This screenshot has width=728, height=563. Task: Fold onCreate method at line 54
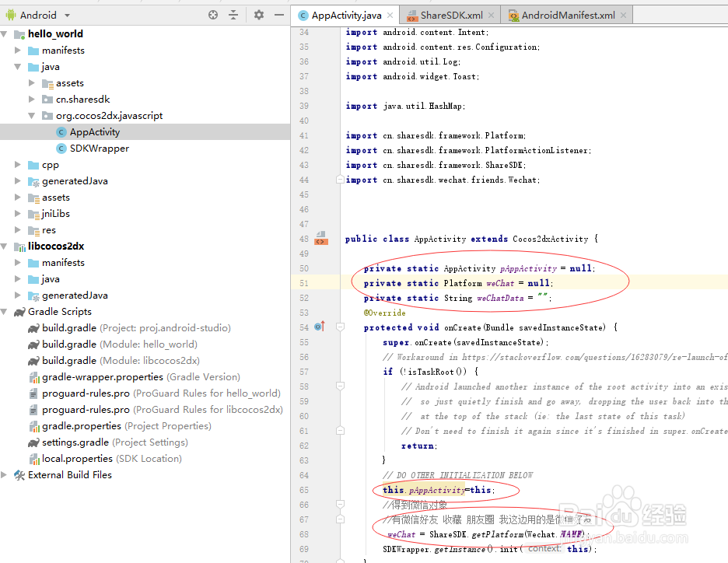pos(340,327)
